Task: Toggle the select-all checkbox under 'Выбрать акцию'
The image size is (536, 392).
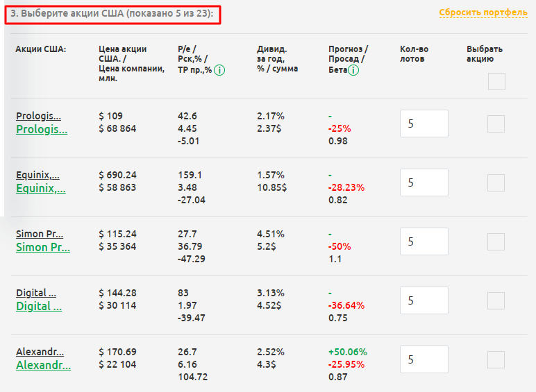Action: pos(496,82)
